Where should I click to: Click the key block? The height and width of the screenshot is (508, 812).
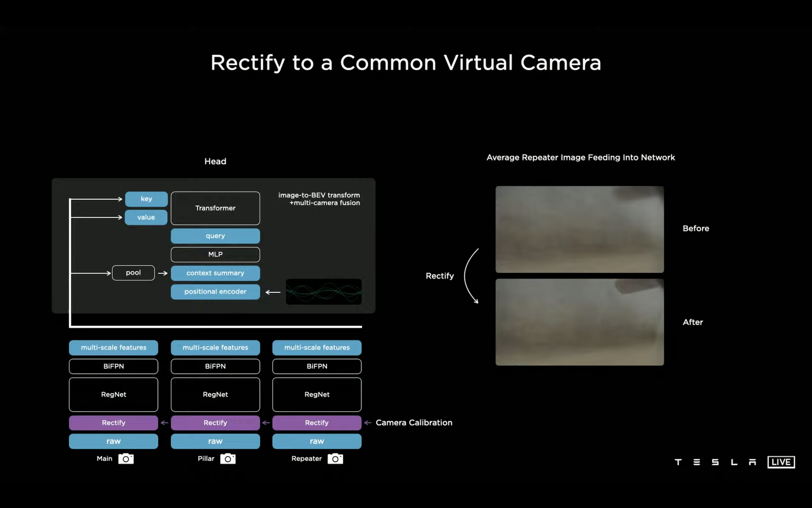pyautogui.click(x=146, y=199)
